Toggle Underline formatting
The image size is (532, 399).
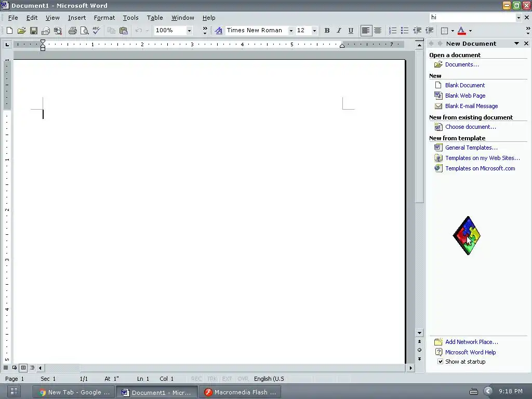click(351, 31)
